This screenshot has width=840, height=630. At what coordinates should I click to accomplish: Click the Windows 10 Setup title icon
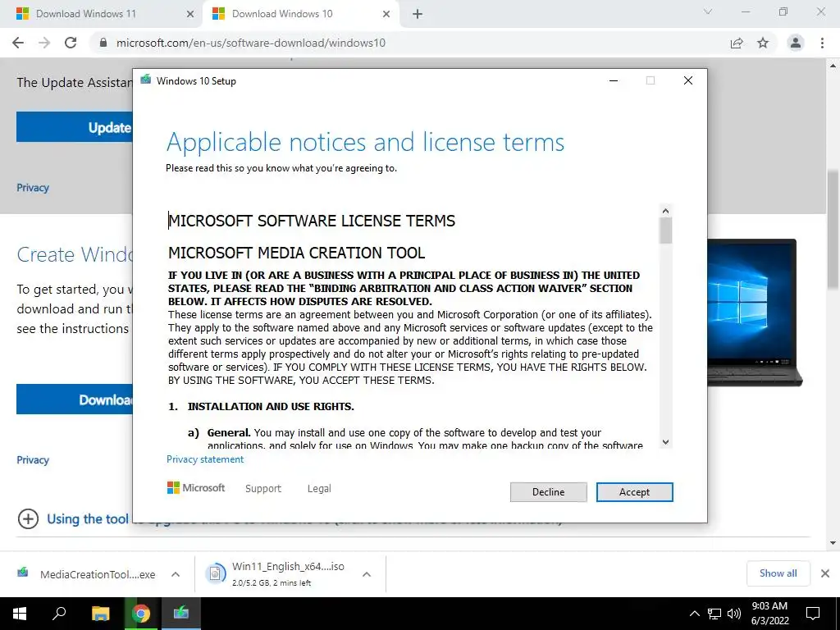[x=146, y=80]
